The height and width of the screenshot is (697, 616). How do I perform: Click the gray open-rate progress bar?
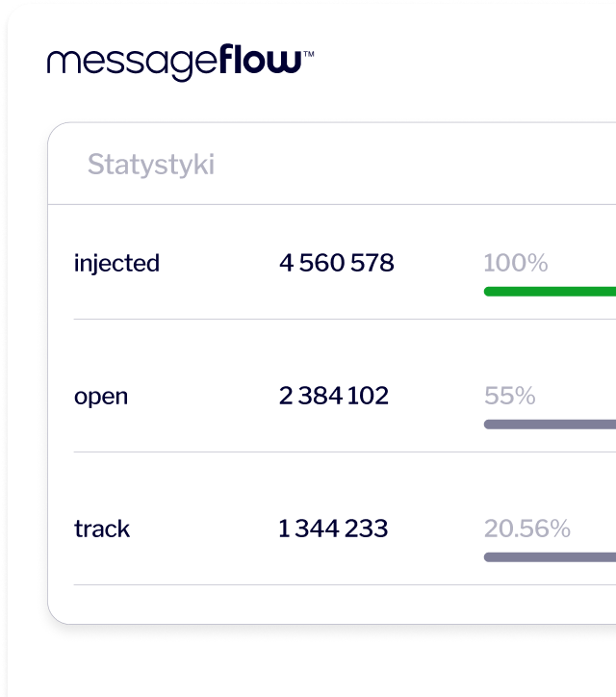(x=549, y=424)
